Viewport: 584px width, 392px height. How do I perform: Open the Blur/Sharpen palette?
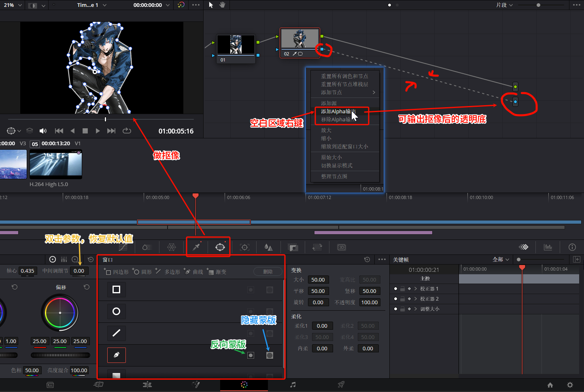(x=268, y=247)
